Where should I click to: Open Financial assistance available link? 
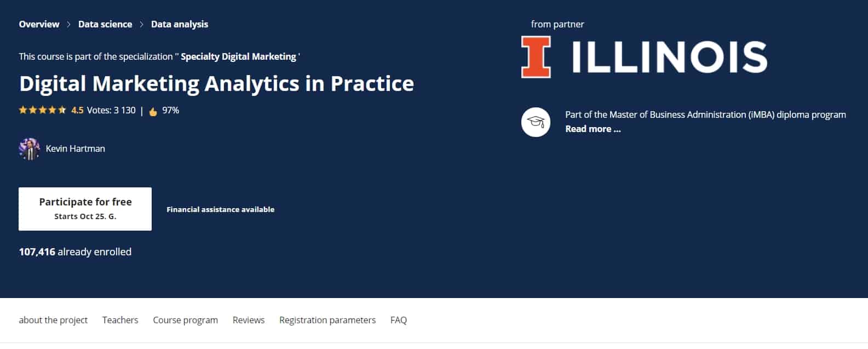[x=221, y=209]
